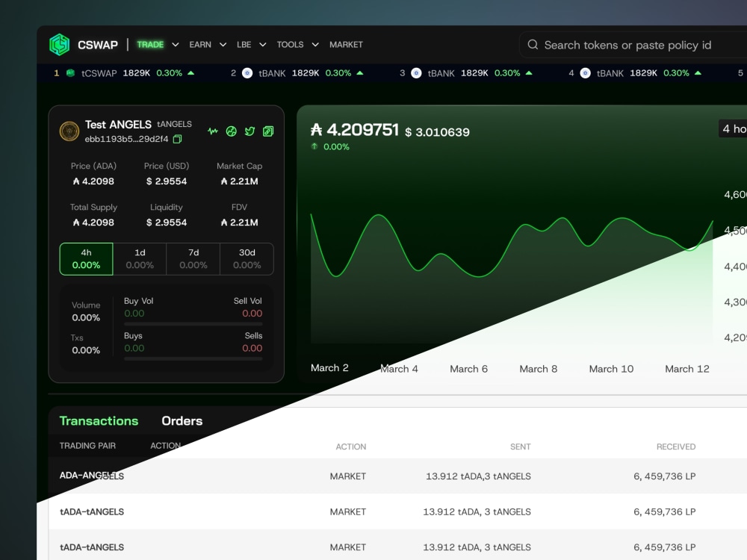Click the green price chart line
Image resolution: width=747 pixels, height=560 pixels.
(512, 246)
